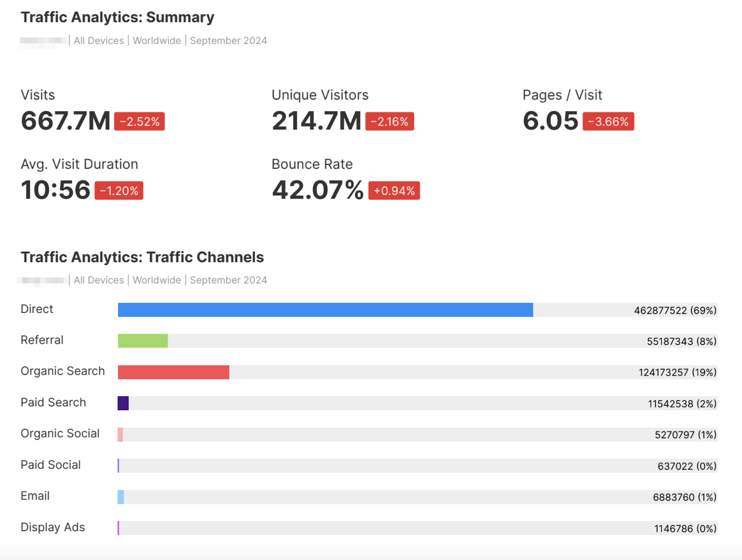Click the Traffic Analytics: Traffic Channels heading
Viewport: 742px width, 560px height.
tap(142, 257)
